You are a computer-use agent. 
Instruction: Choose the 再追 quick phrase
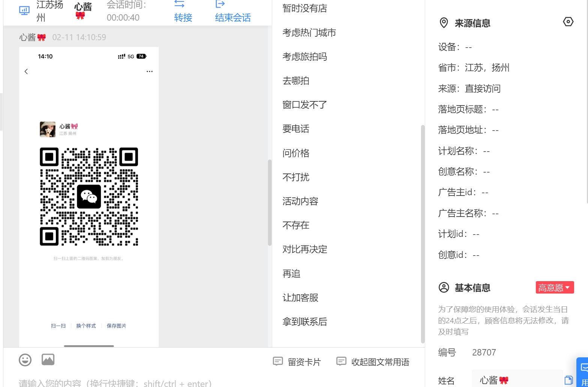pyautogui.click(x=291, y=274)
